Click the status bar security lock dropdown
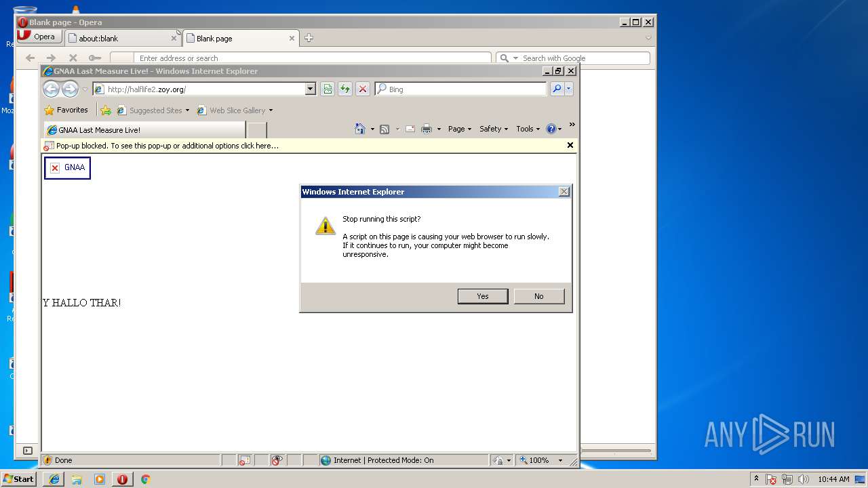The width and height of the screenshot is (868, 488). point(502,460)
